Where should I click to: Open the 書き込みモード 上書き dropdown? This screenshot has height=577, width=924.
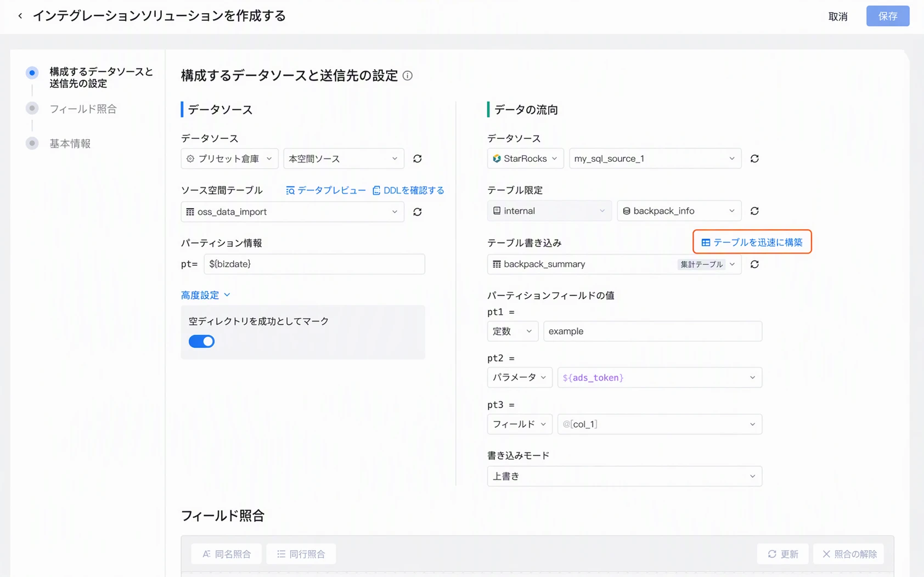pyautogui.click(x=624, y=476)
